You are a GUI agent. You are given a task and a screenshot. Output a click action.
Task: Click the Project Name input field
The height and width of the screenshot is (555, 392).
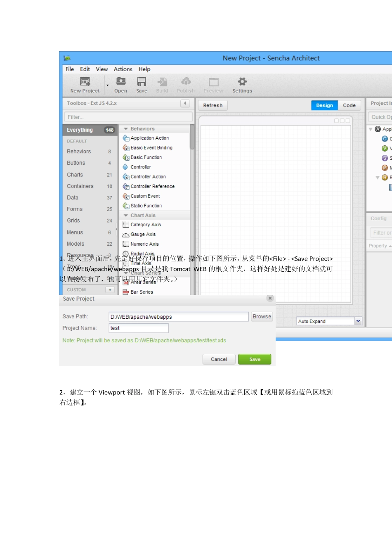[139, 328]
